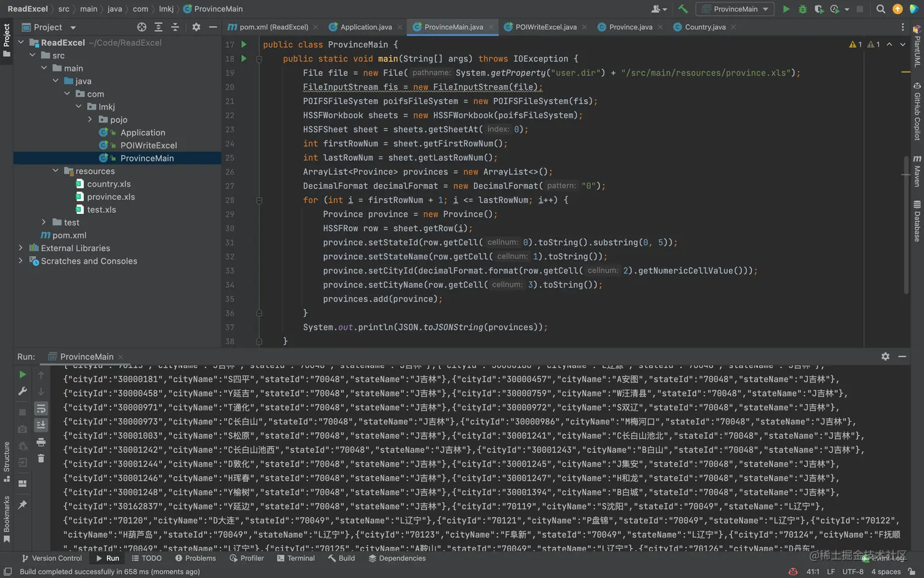
Task: Click the UTF-8 encoding in status bar
Action: click(853, 572)
